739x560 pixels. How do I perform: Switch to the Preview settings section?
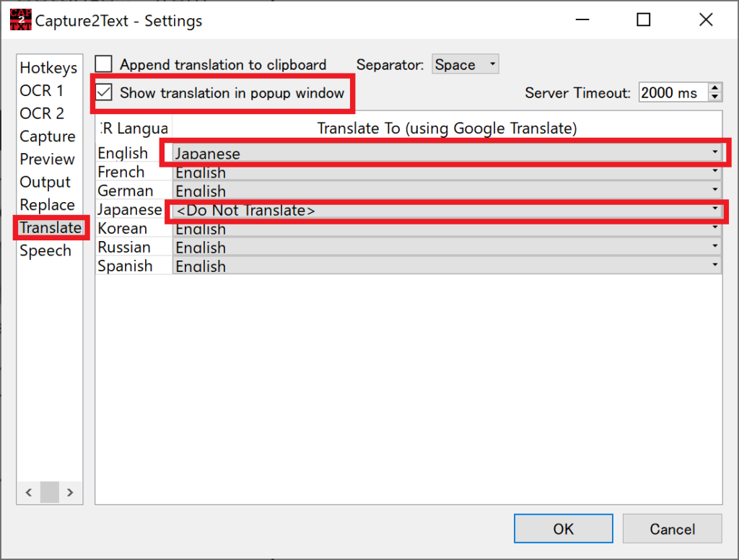pyautogui.click(x=47, y=159)
